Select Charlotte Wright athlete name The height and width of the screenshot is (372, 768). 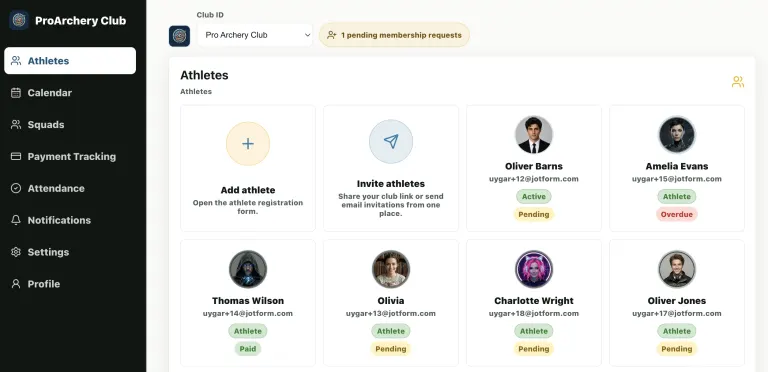534,301
